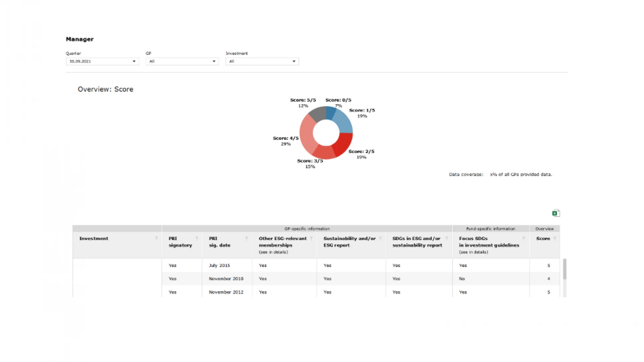644x362 pixels.
Task: Expand the GP dropdown
Action: pyautogui.click(x=182, y=61)
